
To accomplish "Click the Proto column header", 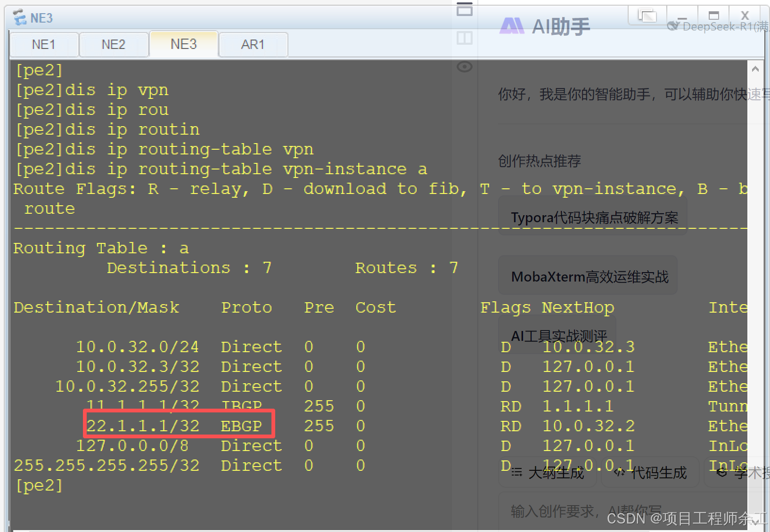I will pyautogui.click(x=246, y=307).
